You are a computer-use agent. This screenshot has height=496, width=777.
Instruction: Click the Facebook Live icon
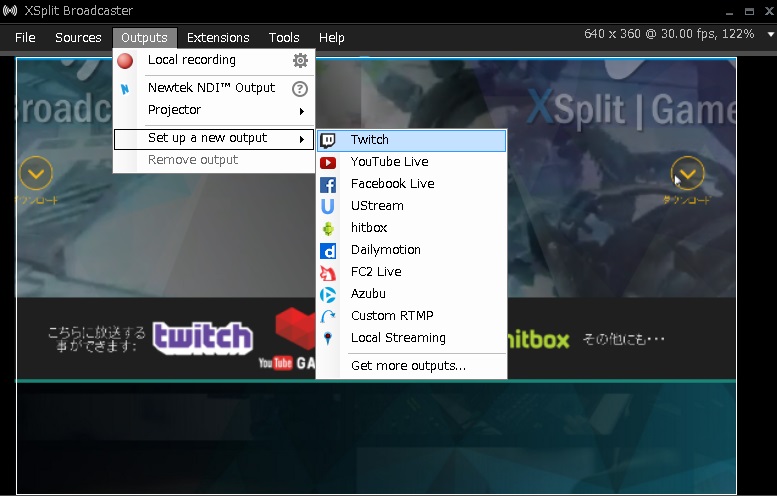click(x=328, y=185)
